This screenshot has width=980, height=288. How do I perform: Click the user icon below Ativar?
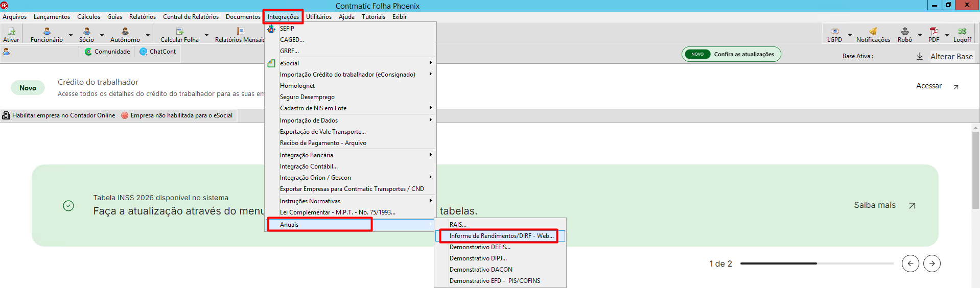(x=6, y=52)
